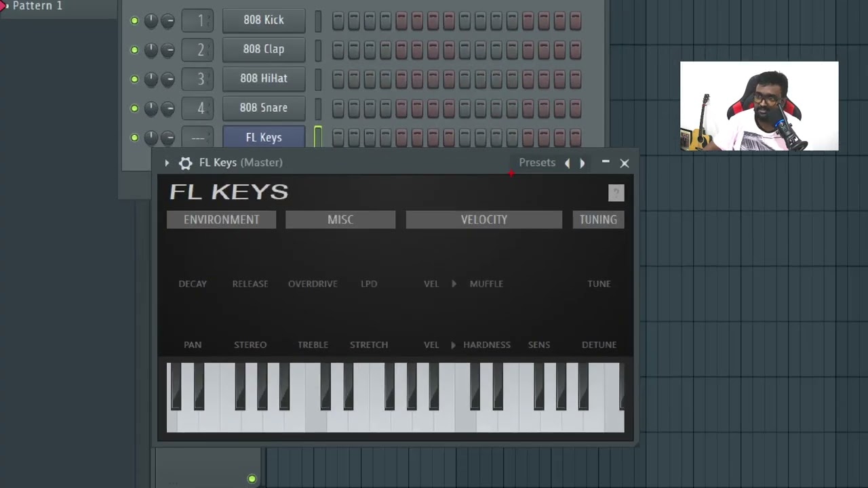
Task: Select previous preset arrow in FL Keys
Action: click(x=568, y=163)
